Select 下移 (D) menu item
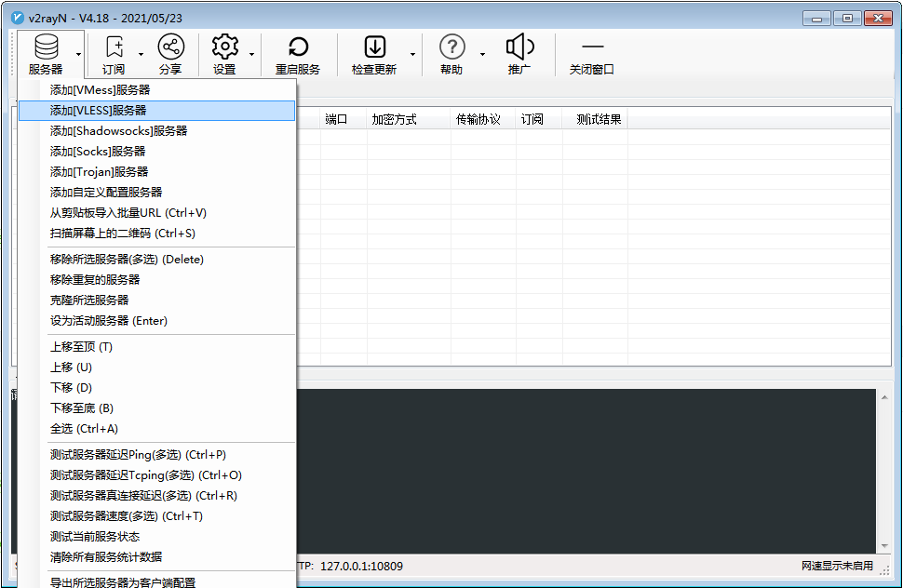Image resolution: width=903 pixels, height=588 pixels. pos(156,388)
